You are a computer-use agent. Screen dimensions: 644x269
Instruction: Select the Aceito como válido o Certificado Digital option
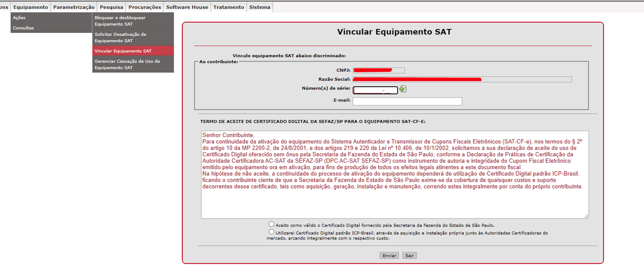272,224
